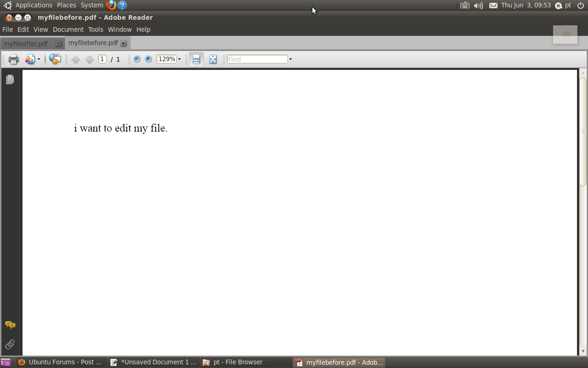This screenshot has height=368, width=588.
Task: Open the pt user status menu
Action: (x=563, y=5)
